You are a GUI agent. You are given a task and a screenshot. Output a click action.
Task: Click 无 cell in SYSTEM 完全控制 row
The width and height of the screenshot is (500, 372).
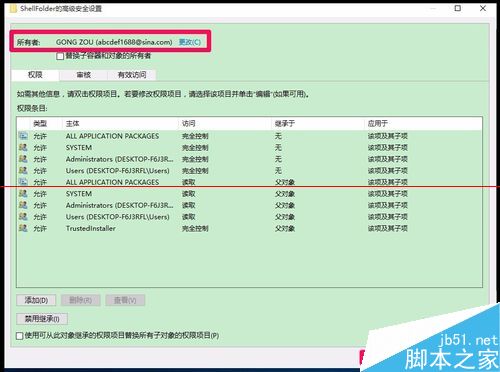click(278, 147)
